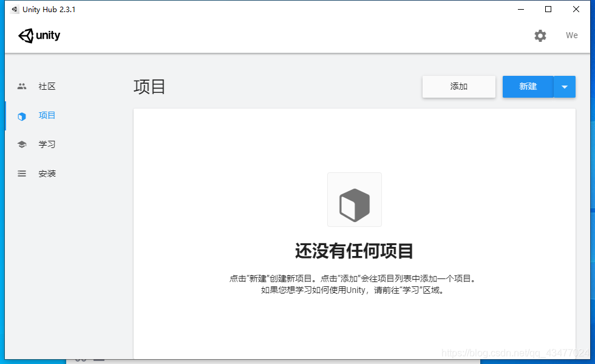
Task: Open the We account menu
Action: click(x=571, y=35)
